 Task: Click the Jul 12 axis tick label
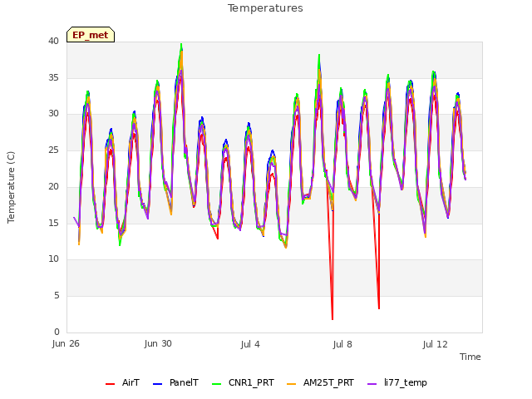click(x=436, y=344)
